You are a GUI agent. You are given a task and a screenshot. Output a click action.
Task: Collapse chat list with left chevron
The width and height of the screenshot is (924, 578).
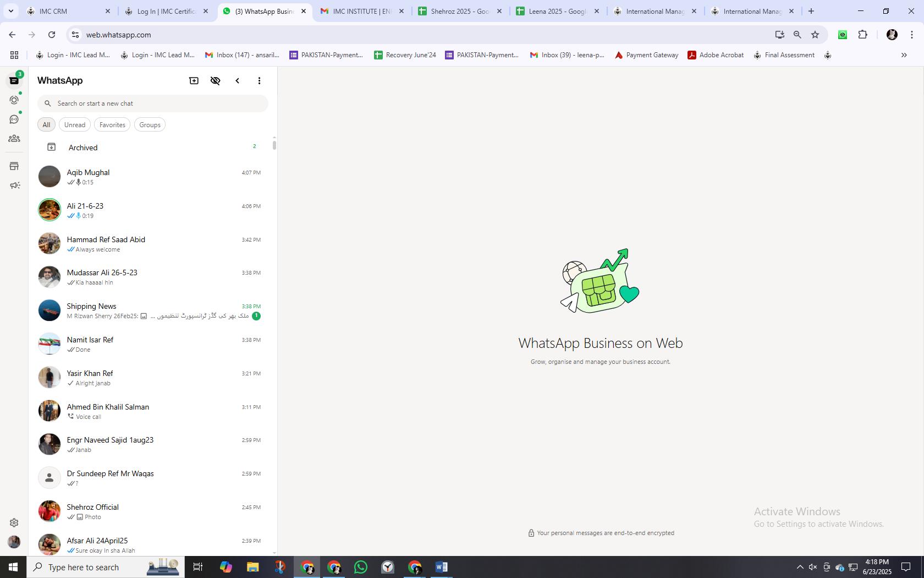(238, 81)
